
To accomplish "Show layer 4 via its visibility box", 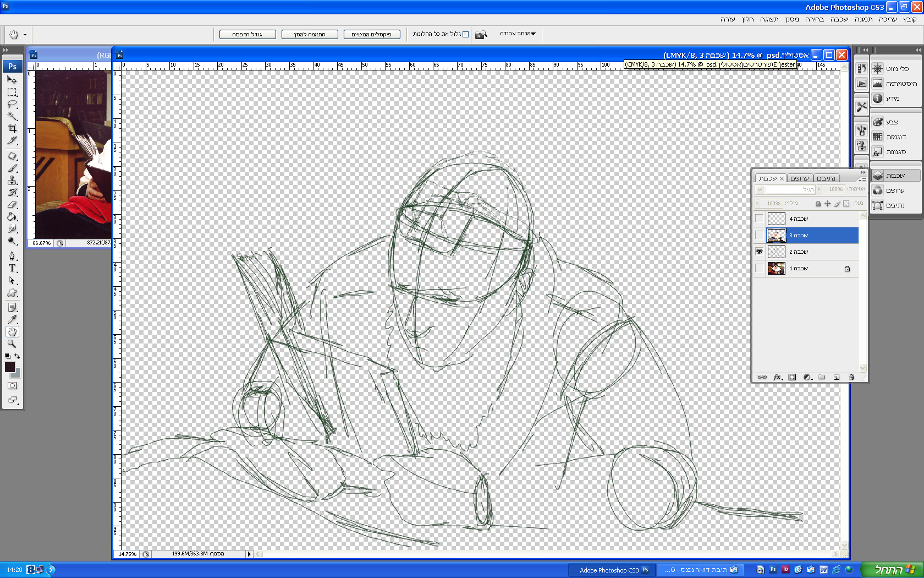I will pos(759,219).
